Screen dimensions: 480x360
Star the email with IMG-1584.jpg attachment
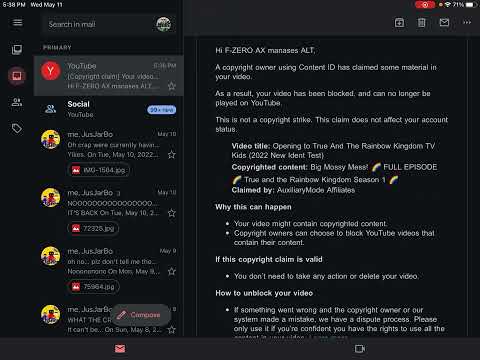pos(172,155)
